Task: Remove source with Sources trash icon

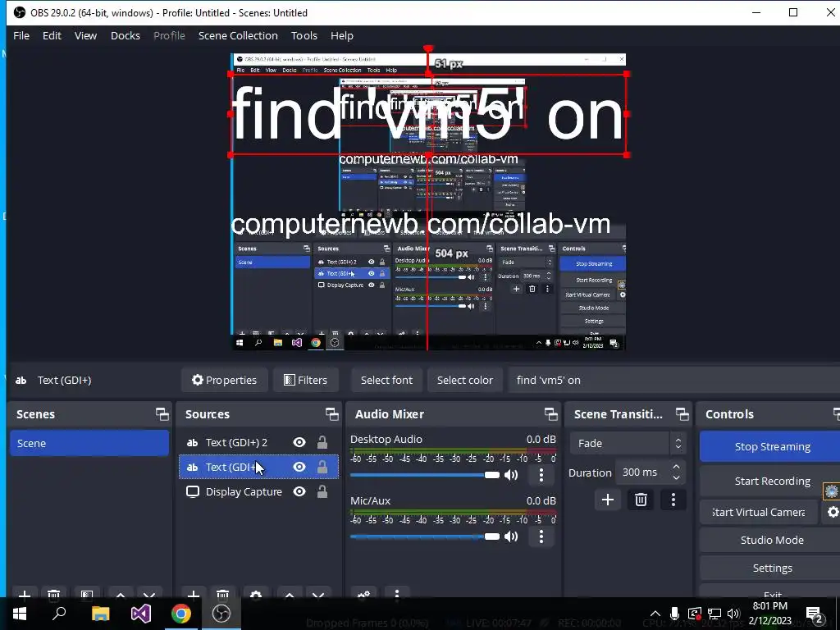Action: tap(222, 594)
